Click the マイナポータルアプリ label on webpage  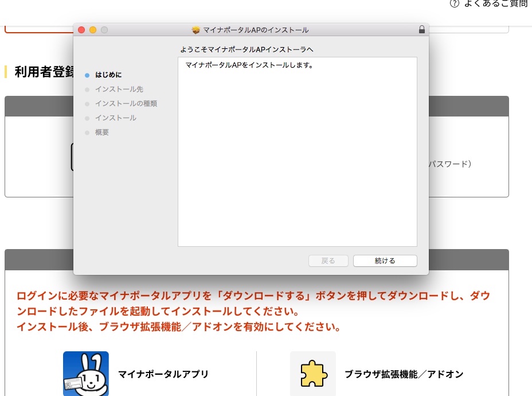(x=163, y=374)
